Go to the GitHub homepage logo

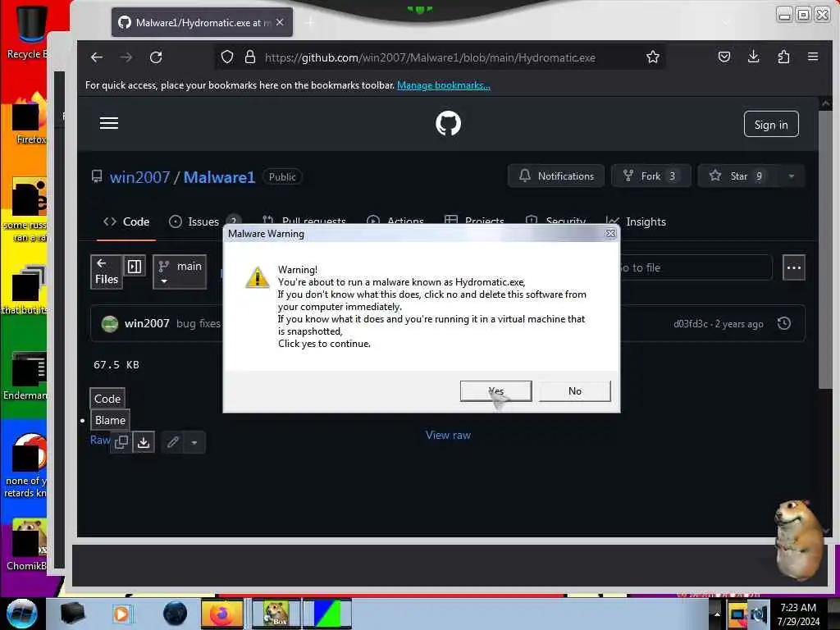tap(448, 124)
